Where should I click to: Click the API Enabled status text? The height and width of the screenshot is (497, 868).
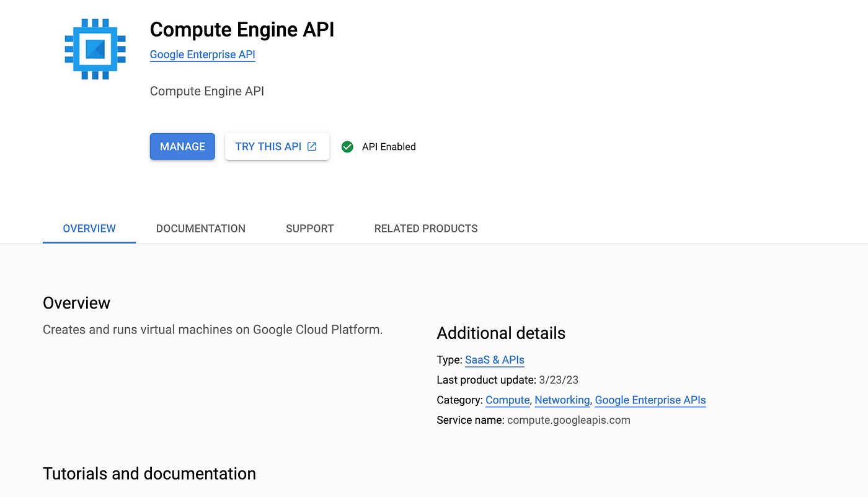(x=389, y=147)
